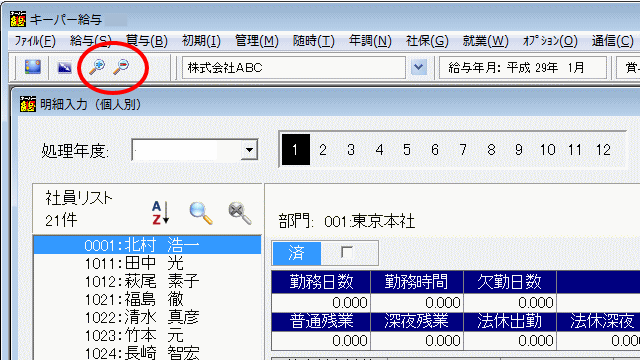Select employee 1024:長崎 智宏

147,353
